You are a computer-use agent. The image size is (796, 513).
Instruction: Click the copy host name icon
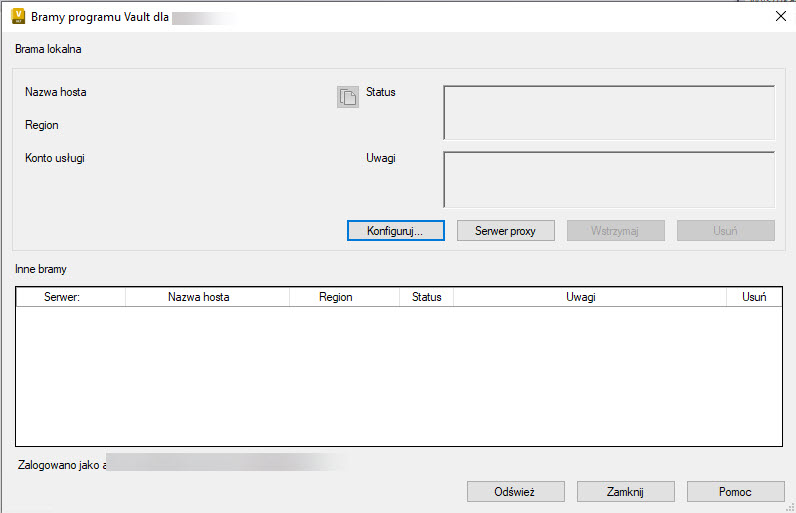pos(347,97)
